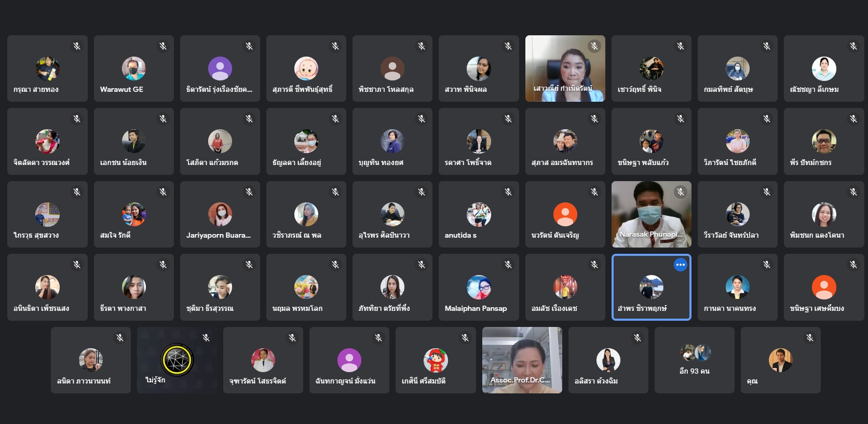Click the purple default avatar of ธิดารัตน์ รุ่งเรืองชัยค...
The image size is (868, 424).
(220, 69)
